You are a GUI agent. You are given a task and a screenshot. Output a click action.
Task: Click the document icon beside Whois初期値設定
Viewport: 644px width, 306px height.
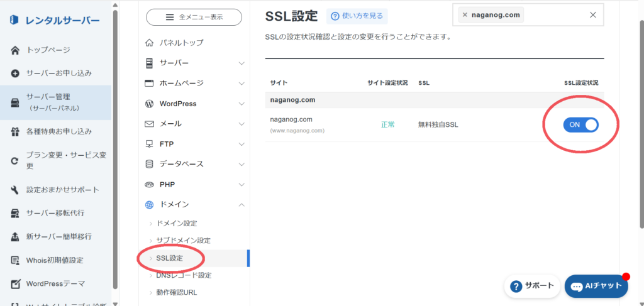pyautogui.click(x=15, y=260)
